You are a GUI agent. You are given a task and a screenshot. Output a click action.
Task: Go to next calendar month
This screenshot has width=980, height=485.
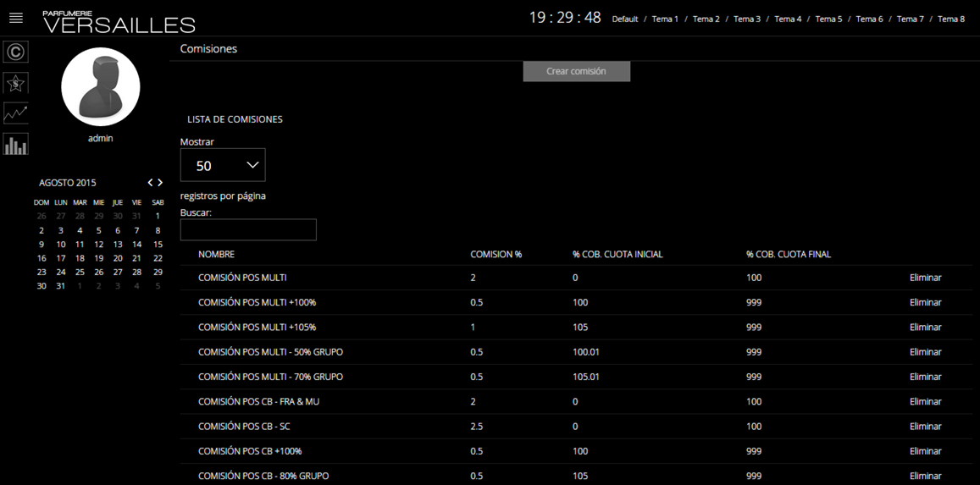click(x=161, y=183)
